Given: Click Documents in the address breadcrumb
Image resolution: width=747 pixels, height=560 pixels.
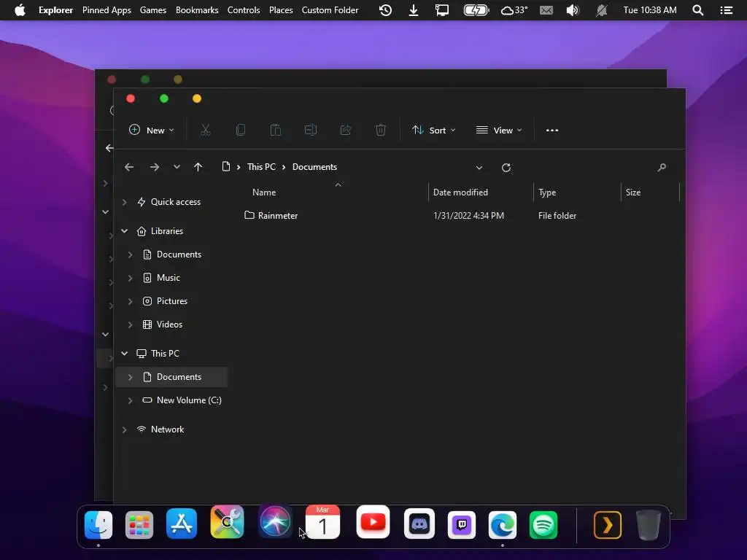Looking at the screenshot, I should tap(314, 167).
